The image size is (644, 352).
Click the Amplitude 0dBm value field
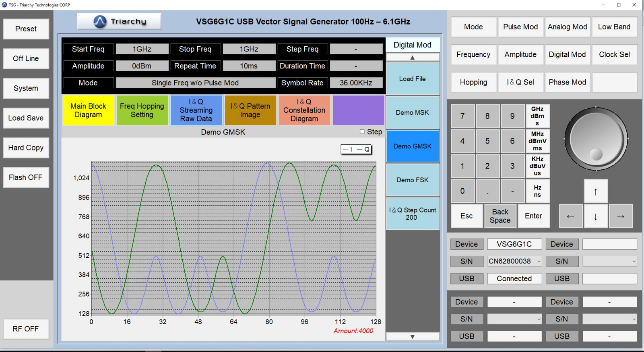click(142, 66)
